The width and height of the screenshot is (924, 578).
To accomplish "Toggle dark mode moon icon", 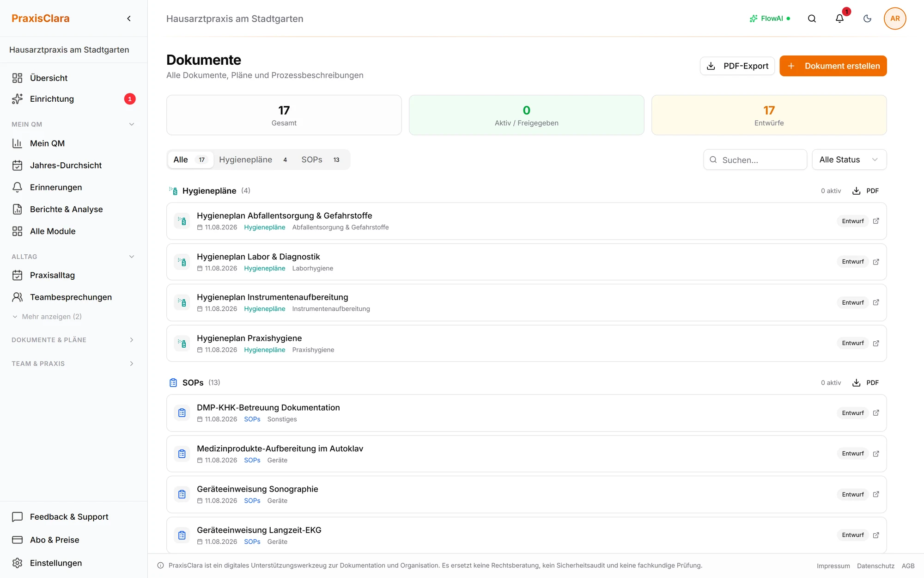I will coord(867,18).
